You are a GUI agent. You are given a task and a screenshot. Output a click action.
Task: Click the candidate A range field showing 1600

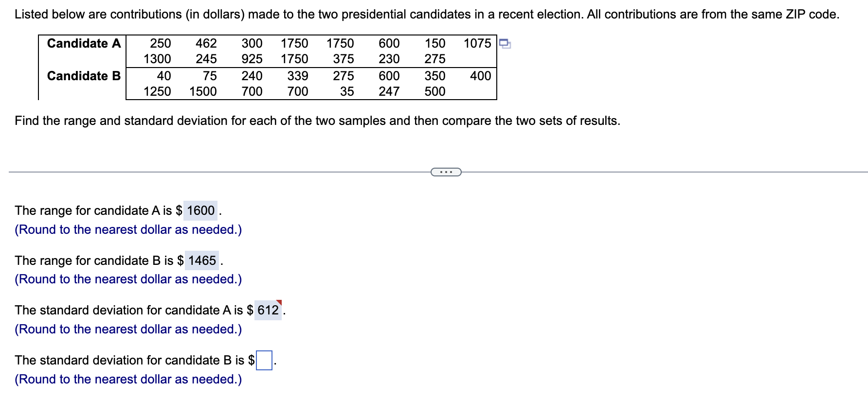coord(200,210)
